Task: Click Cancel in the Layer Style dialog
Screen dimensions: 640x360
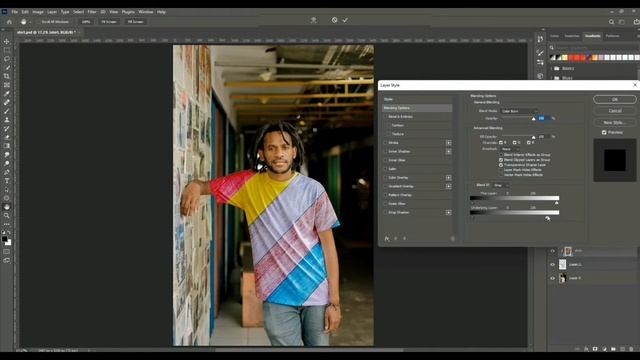Action: [x=615, y=111]
